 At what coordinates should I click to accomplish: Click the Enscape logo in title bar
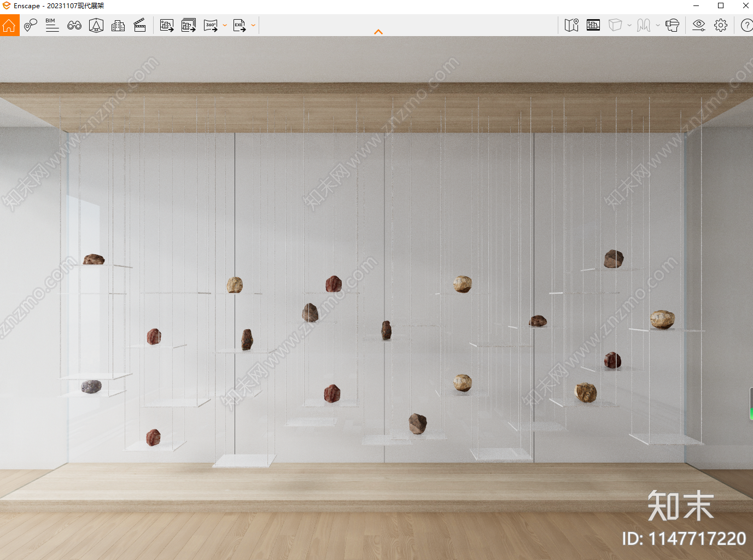[x=7, y=5]
